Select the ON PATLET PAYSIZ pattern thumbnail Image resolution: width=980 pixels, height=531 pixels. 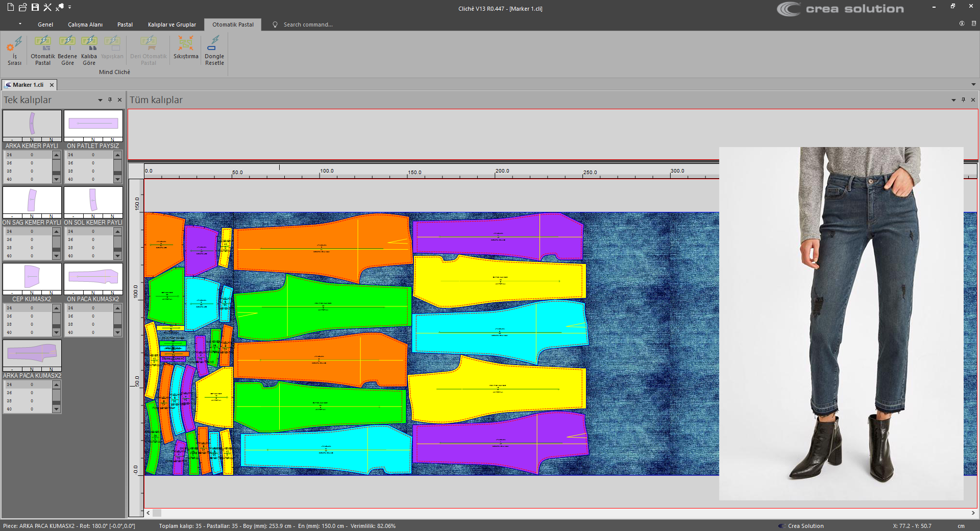[93, 124]
